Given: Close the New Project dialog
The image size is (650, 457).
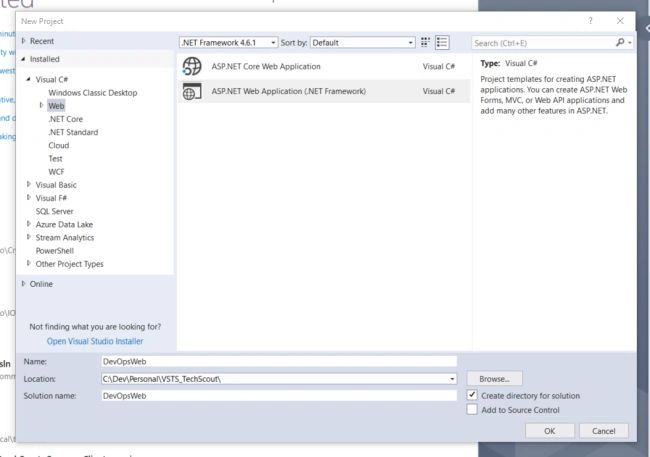Looking at the screenshot, I should [x=620, y=21].
